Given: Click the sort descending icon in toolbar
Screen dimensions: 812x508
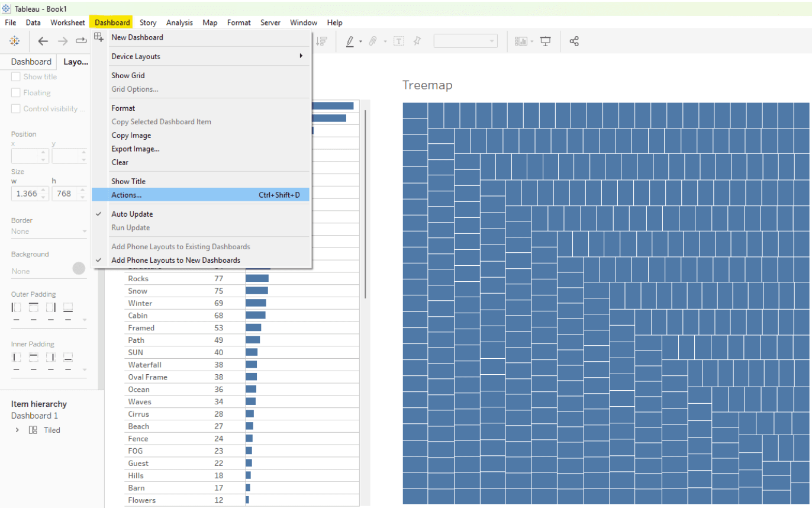Looking at the screenshot, I should coord(321,41).
